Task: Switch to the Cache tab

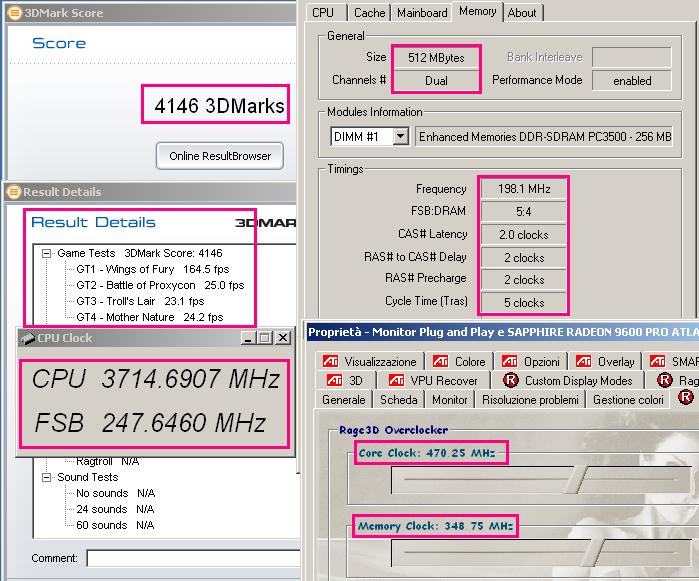Action: 369,12
